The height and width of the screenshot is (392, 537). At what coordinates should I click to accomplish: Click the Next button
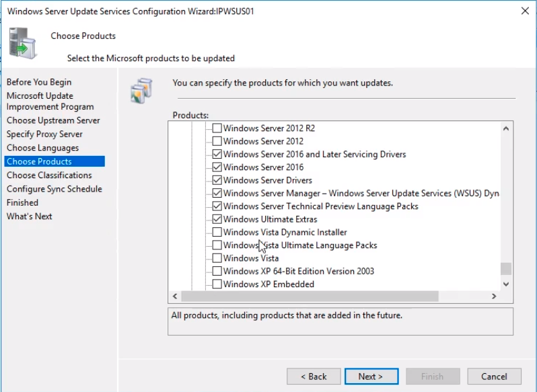click(371, 377)
